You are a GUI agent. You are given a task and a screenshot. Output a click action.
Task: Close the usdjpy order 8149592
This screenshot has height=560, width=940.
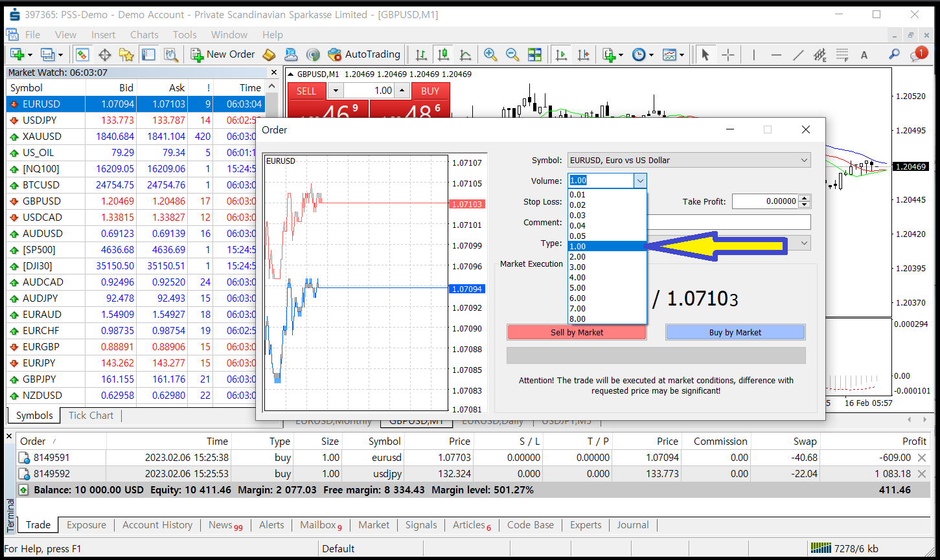click(921, 474)
